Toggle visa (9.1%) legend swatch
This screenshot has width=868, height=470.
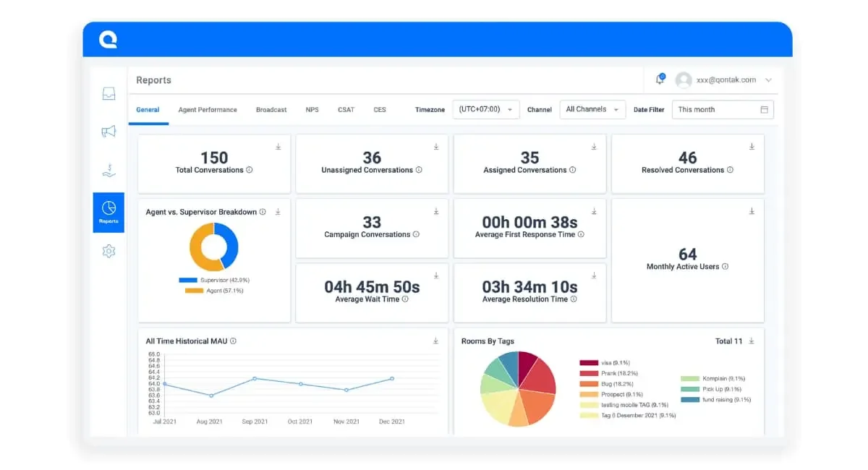click(x=588, y=363)
